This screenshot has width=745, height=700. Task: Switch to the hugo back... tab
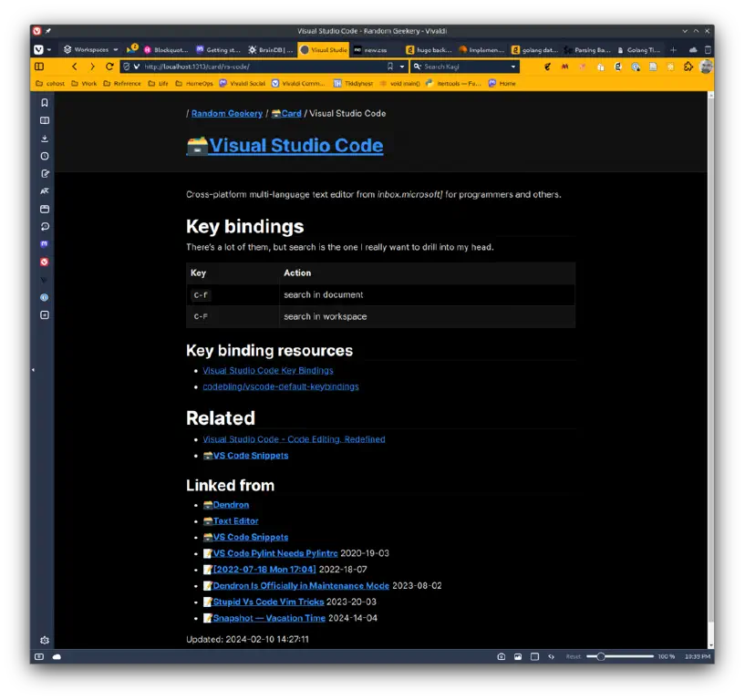(429, 49)
